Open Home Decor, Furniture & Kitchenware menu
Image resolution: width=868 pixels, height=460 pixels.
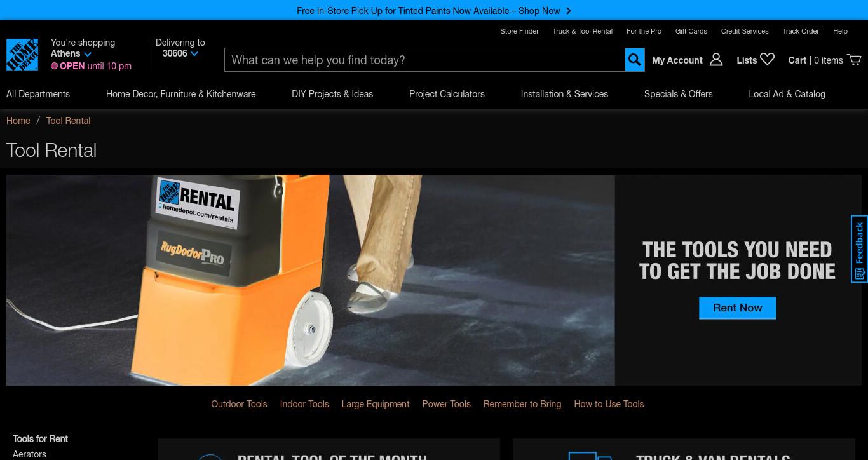[x=181, y=94]
